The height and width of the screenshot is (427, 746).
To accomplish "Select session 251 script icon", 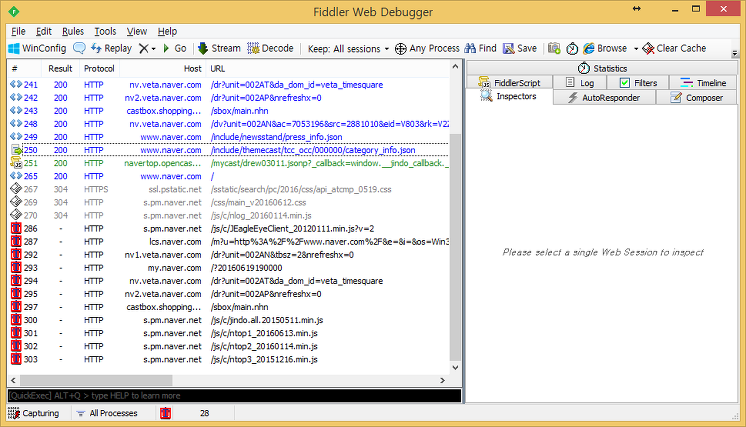I will click(16, 163).
